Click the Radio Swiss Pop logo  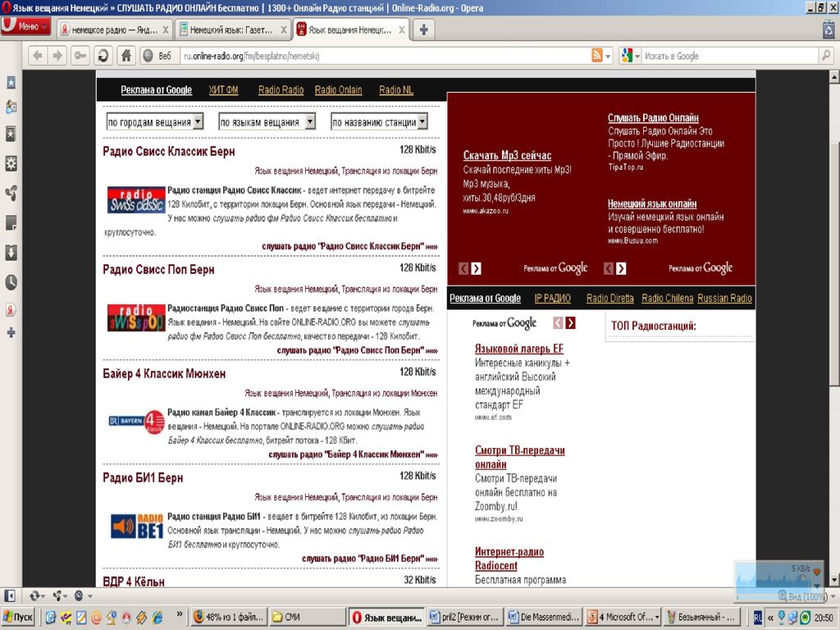[x=136, y=317]
